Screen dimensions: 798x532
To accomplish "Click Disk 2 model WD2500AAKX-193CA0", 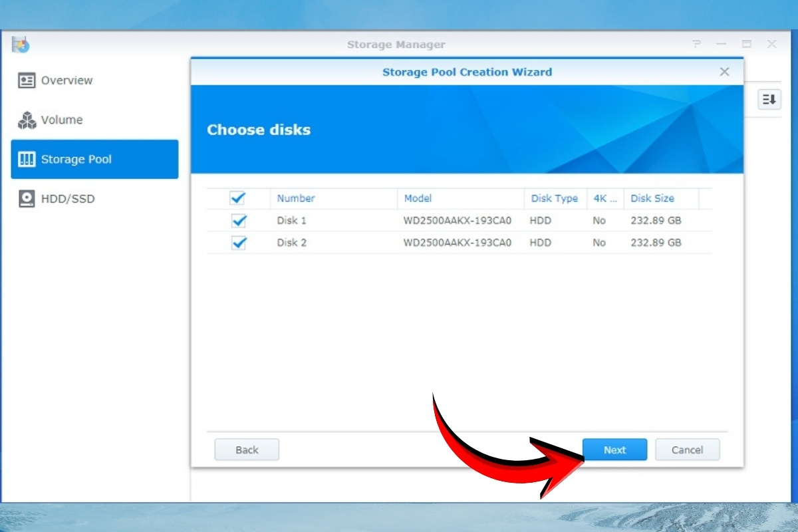I will coord(458,243).
